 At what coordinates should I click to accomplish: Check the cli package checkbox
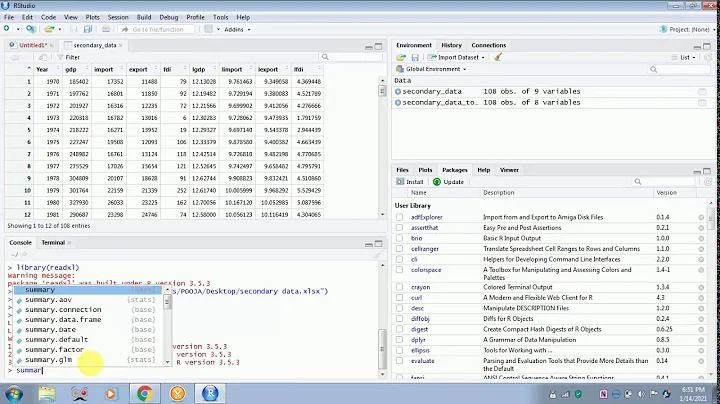click(399, 259)
